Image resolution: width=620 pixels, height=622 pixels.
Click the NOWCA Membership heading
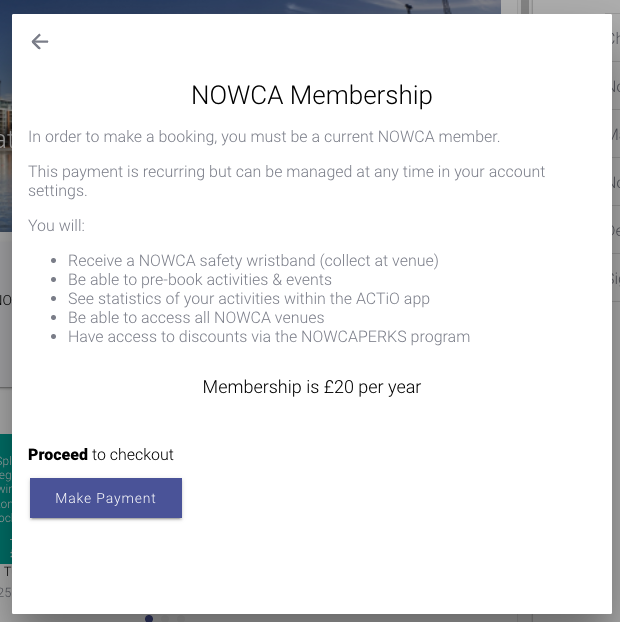click(x=311, y=95)
